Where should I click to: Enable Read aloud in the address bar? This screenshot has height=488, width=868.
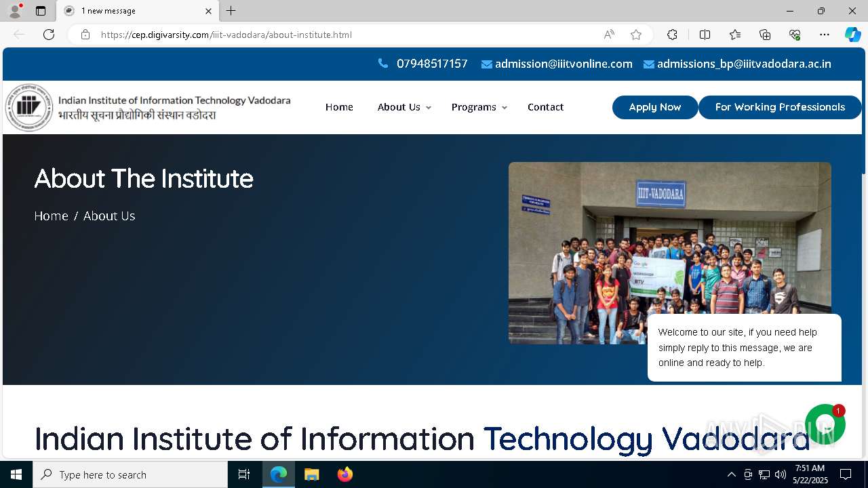pyautogui.click(x=609, y=35)
